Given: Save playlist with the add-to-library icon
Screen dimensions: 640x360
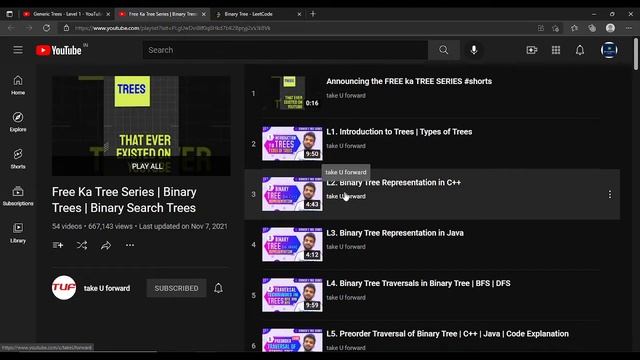Looking at the screenshot, I should coord(58,245).
